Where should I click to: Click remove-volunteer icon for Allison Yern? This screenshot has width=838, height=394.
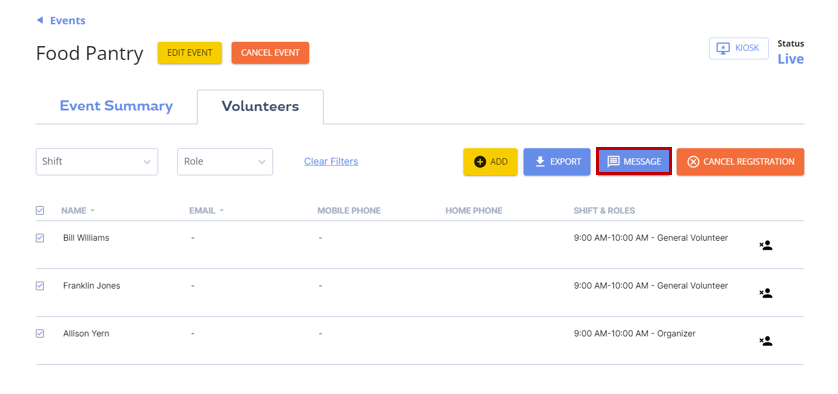pos(766,341)
